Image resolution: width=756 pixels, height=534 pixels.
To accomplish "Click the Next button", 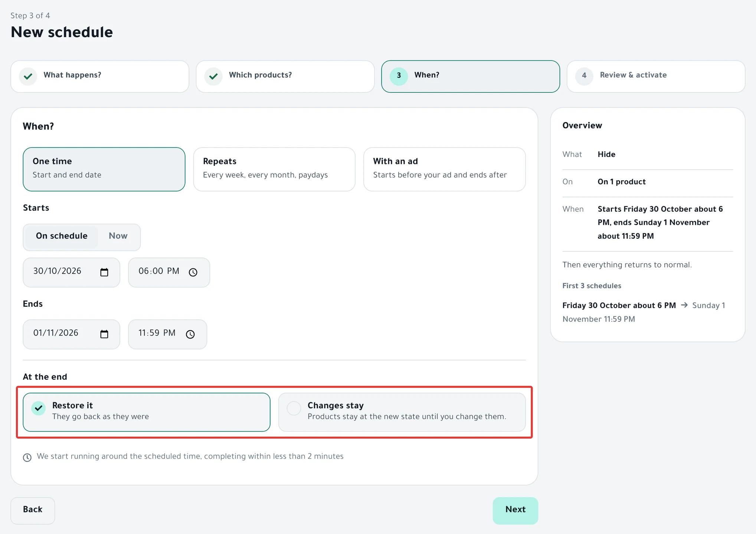I will tap(515, 510).
